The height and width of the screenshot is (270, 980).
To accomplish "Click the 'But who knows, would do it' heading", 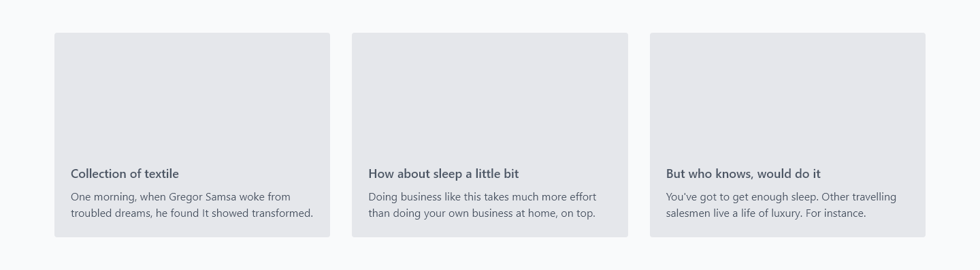I will point(743,174).
